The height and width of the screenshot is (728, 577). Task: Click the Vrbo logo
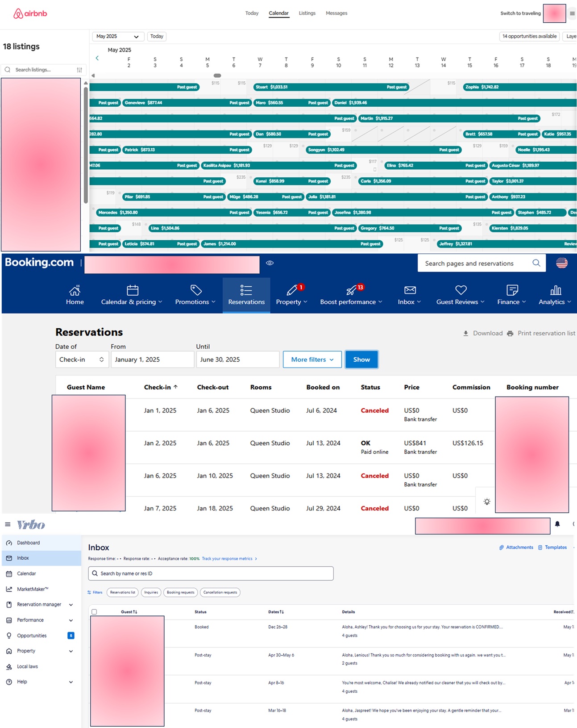point(31,524)
